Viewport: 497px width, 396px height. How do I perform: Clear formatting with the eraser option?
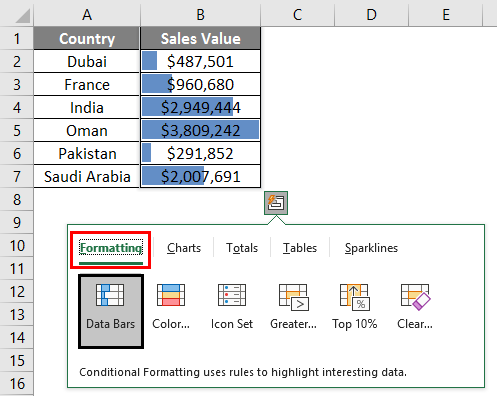[415, 307]
